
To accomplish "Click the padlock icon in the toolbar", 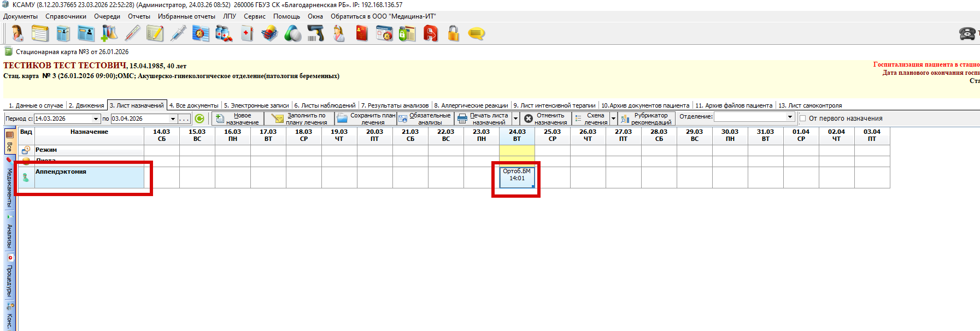I will pyautogui.click(x=453, y=34).
